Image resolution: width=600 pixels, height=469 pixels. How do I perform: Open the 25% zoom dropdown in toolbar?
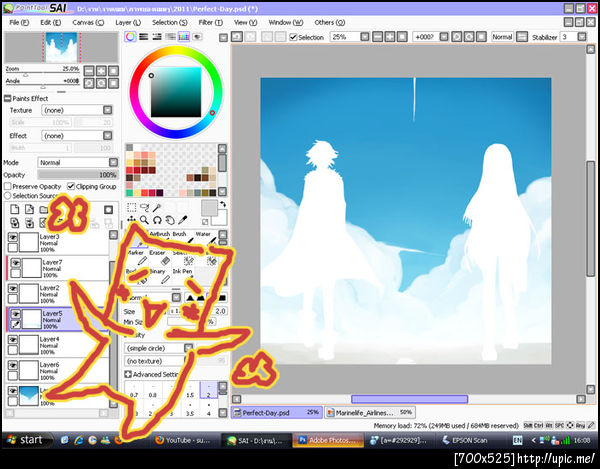(x=365, y=37)
